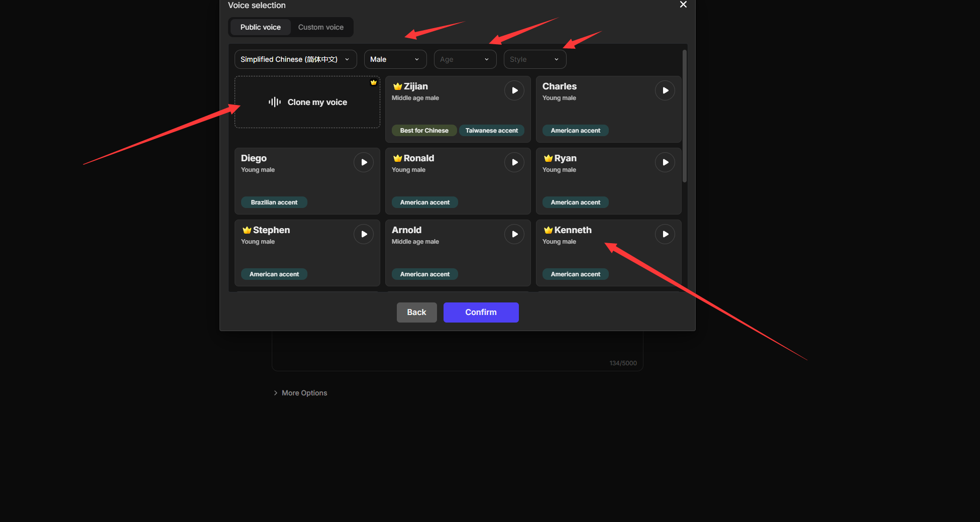980x522 pixels.
Task: Click the voice list scrollbar
Action: [x=684, y=117]
